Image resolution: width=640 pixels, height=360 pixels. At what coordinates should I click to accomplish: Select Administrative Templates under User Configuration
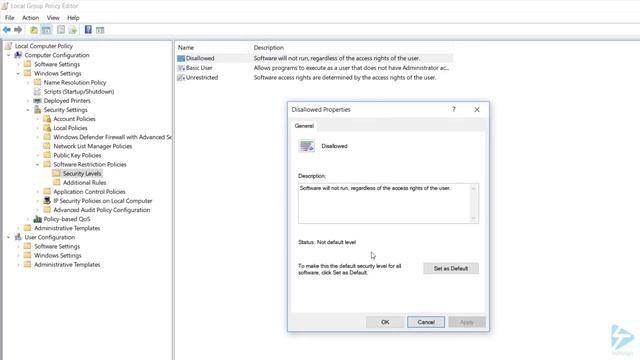(67, 264)
